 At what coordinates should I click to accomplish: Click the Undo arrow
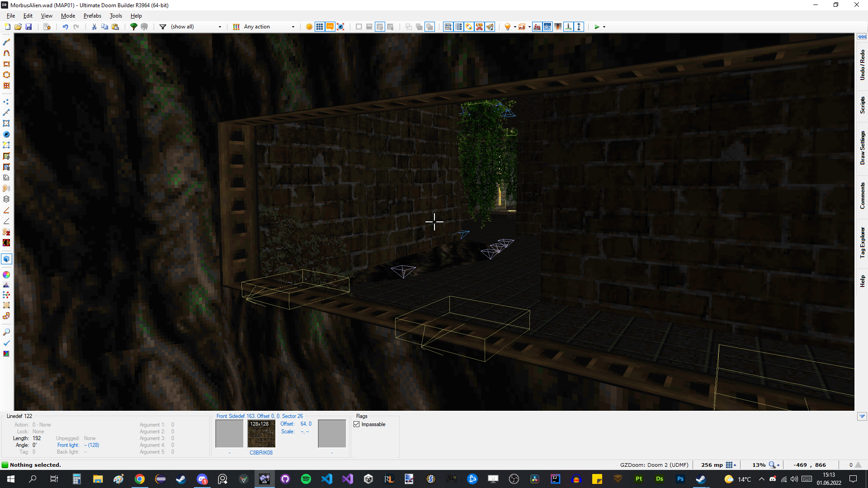66,27
